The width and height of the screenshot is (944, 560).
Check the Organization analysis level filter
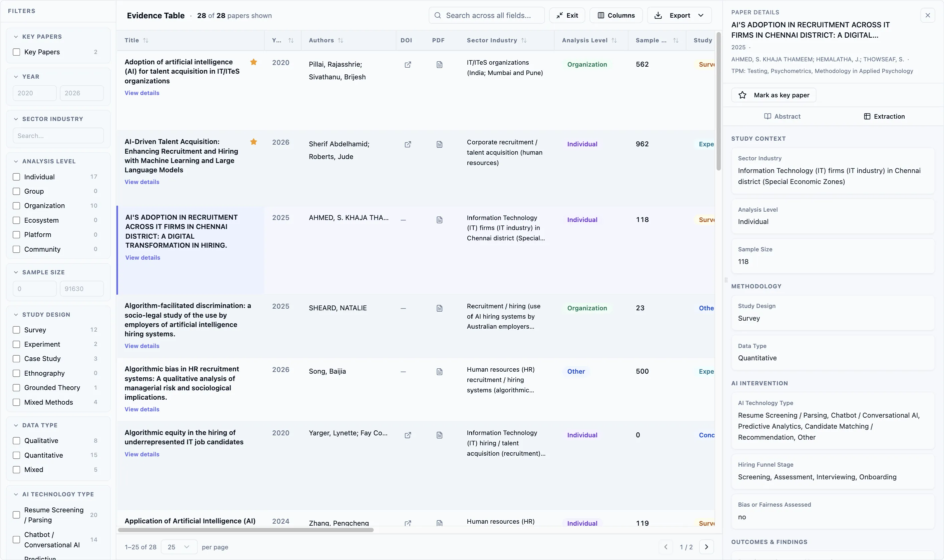click(x=16, y=206)
